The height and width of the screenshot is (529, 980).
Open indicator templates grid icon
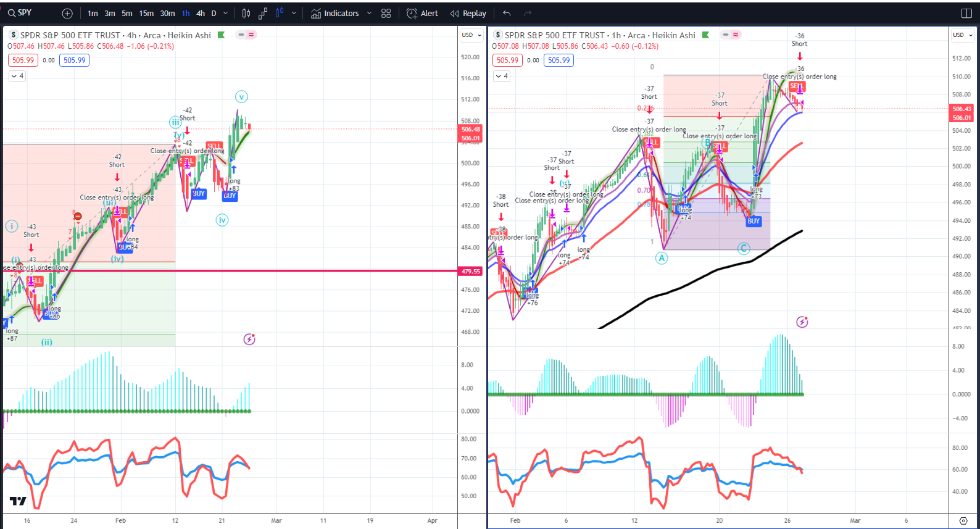(386, 14)
